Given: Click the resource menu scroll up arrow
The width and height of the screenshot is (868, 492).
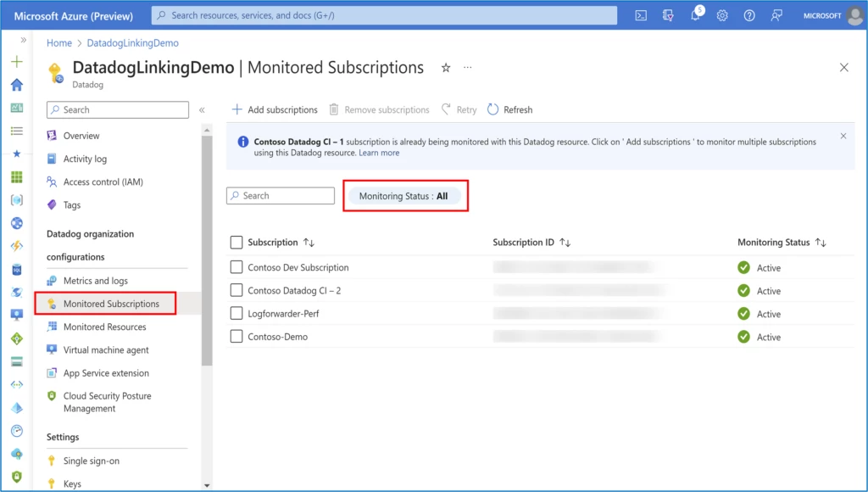Looking at the screenshot, I should 207,130.
